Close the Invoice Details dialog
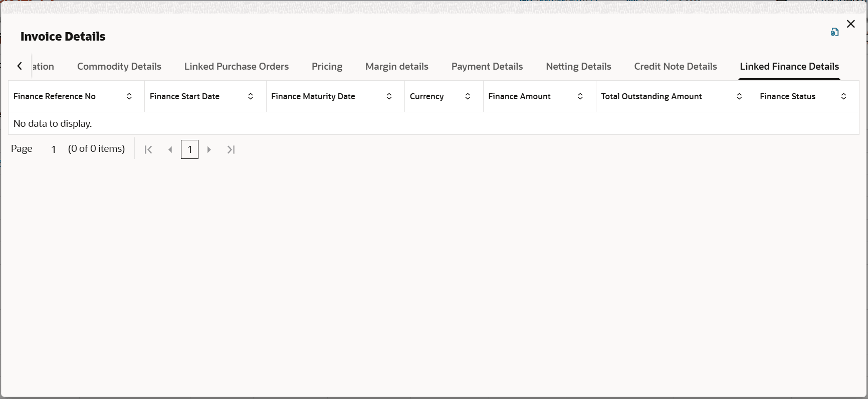The image size is (868, 399). click(x=851, y=24)
